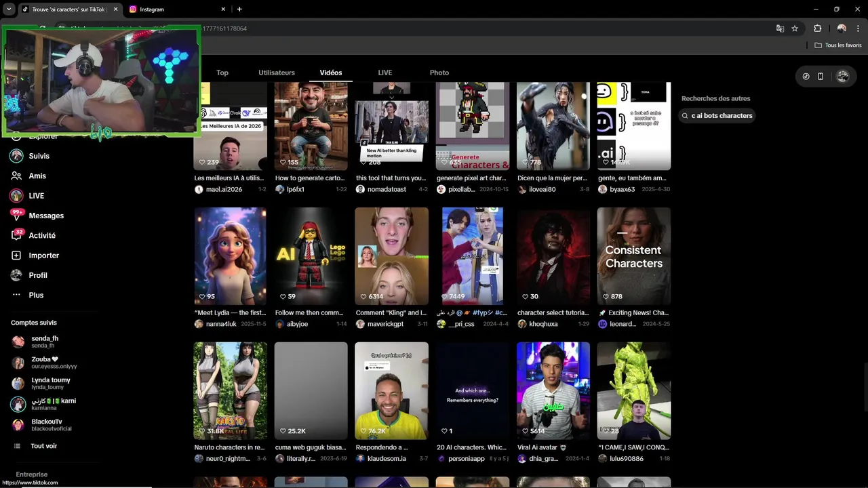Viewport: 868px width, 488px height.
Task: Open mael.ai2026 author profile
Action: pos(224,189)
